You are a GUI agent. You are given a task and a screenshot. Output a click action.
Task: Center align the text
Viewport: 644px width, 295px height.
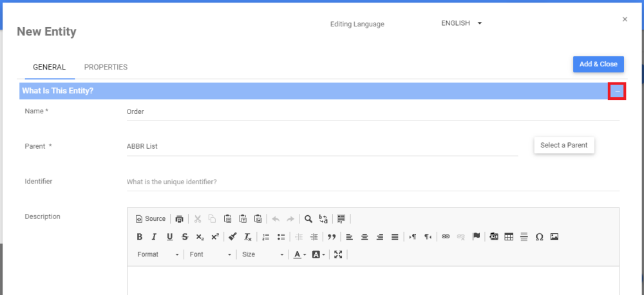pyautogui.click(x=365, y=237)
